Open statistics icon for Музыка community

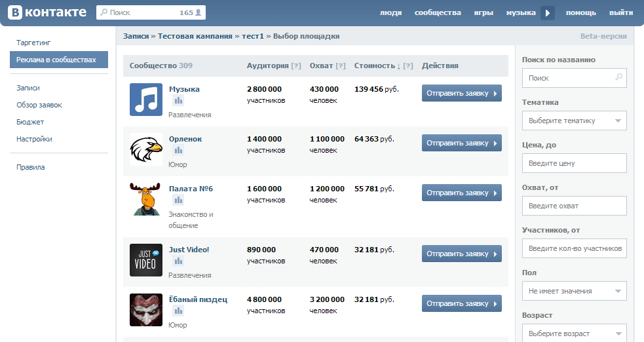pyautogui.click(x=178, y=101)
